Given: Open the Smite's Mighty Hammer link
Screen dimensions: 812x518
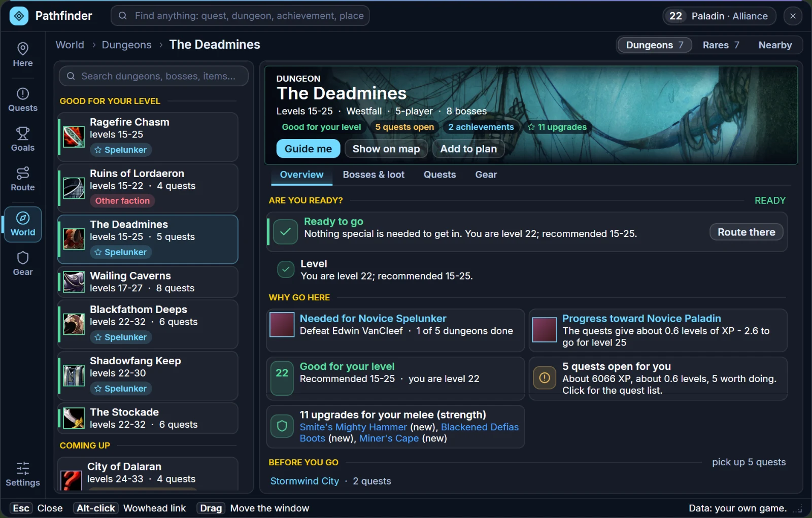Looking at the screenshot, I should click(353, 427).
